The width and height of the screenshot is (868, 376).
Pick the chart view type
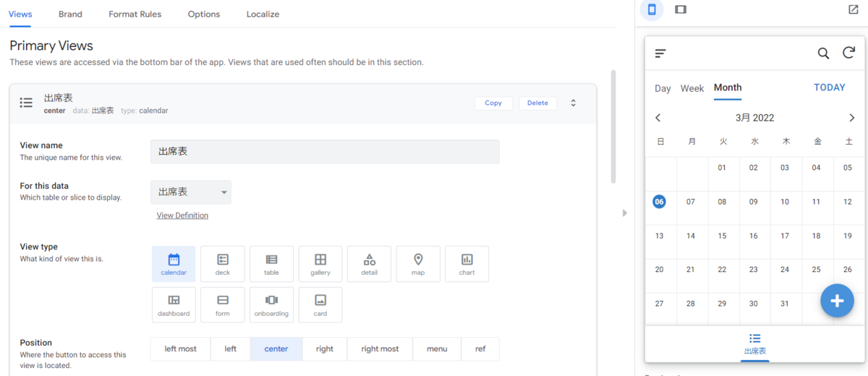point(467,264)
